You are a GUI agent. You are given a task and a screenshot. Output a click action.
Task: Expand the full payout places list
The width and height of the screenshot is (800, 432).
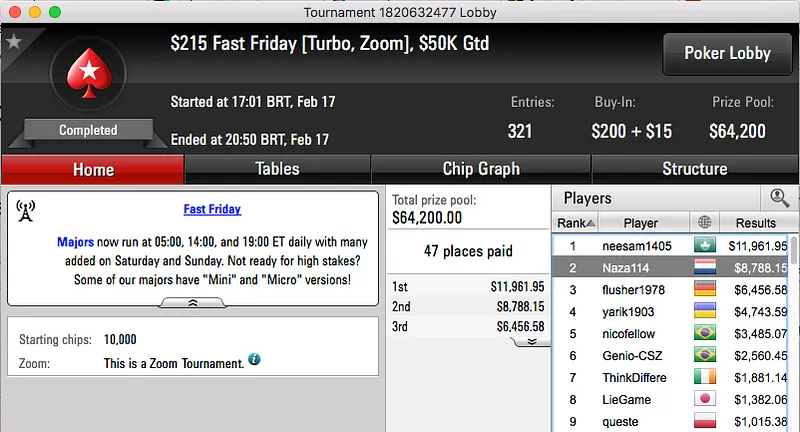pos(532,341)
